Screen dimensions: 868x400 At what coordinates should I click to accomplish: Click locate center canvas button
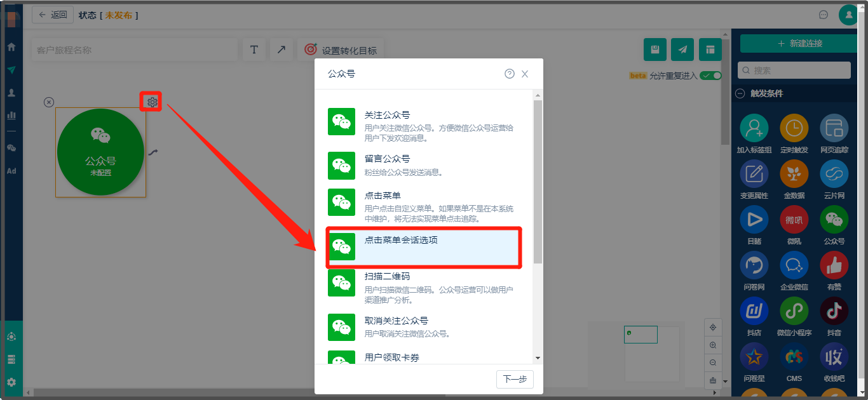coord(712,327)
